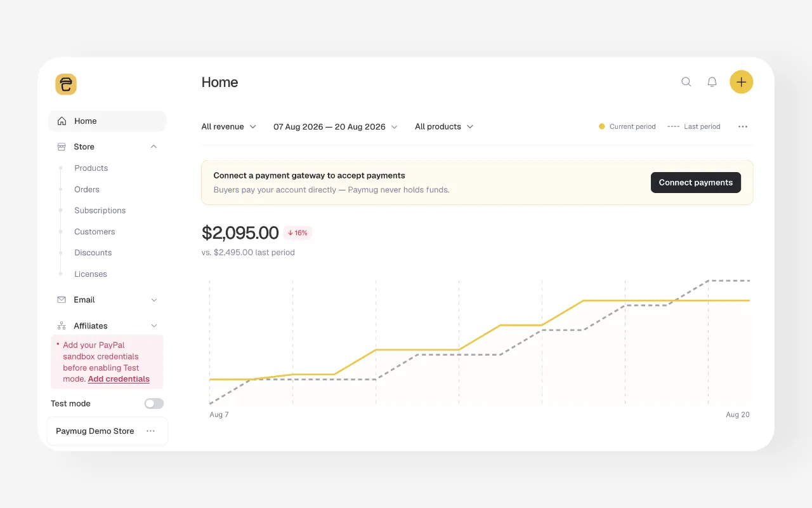Viewport: 812px width, 508px height.
Task: Open the All revenue dropdown
Action: tap(229, 127)
